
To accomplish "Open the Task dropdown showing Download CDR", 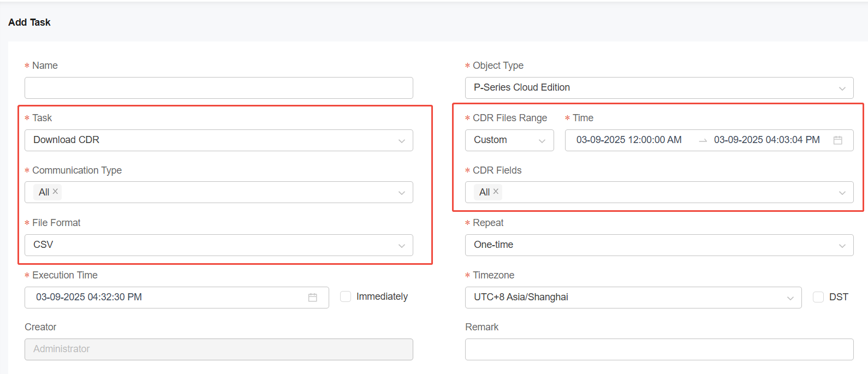I will pyautogui.click(x=218, y=140).
